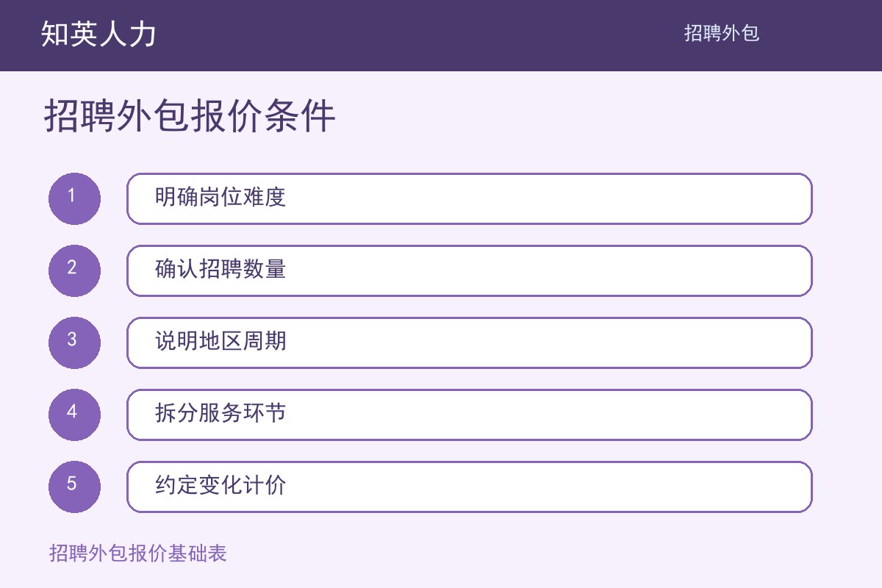Click the 明确岗位难度 text label

click(220, 197)
